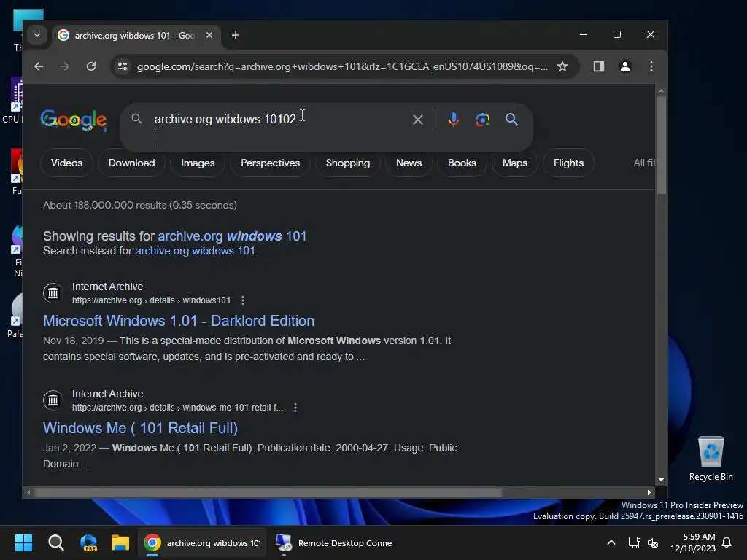The height and width of the screenshot is (560, 747).
Task: Bookmark this page with star icon
Action: 562,66
